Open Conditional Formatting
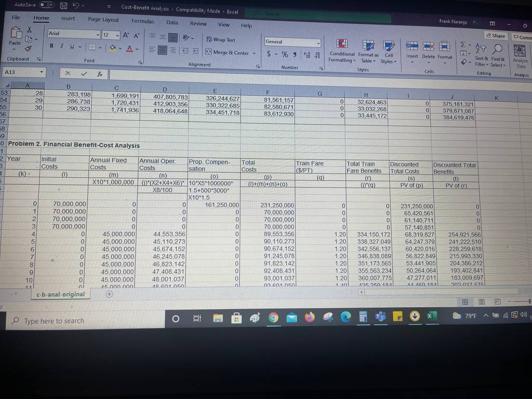Viewport: 532px width, 399px height. 342,51
